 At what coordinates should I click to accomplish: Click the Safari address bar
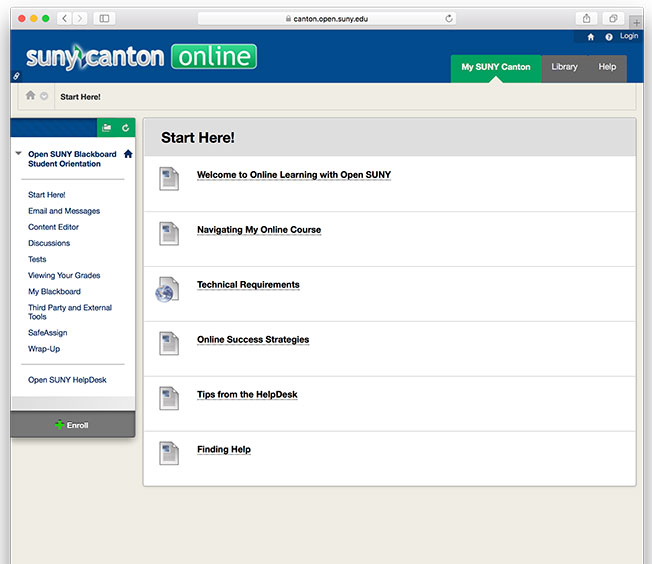[326, 18]
